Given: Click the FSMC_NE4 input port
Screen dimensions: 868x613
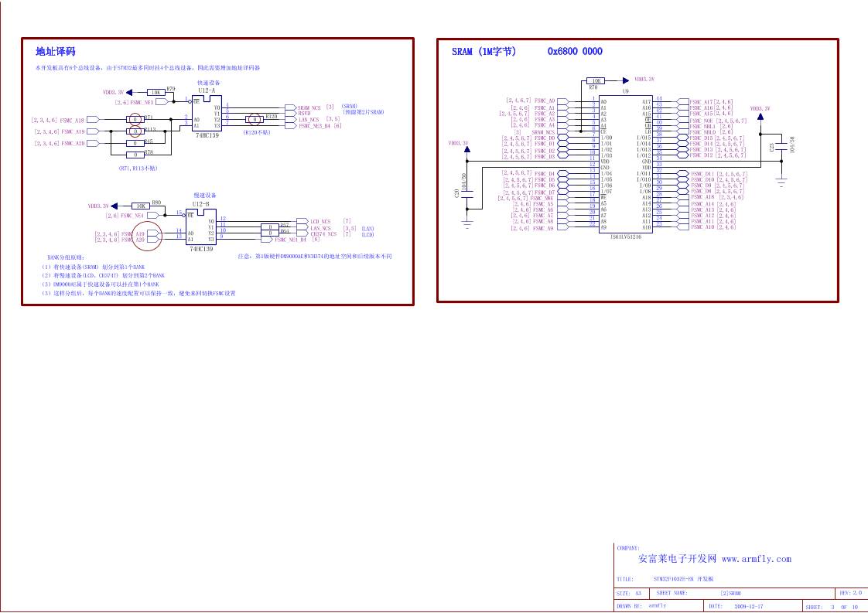Looking at the screenshot, I should click(142, 216).
